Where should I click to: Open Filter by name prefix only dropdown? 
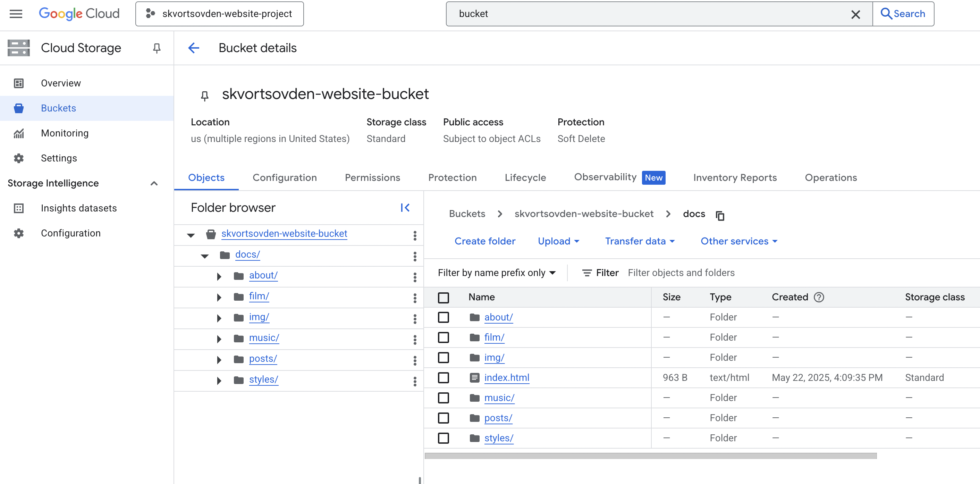[497, 273]
